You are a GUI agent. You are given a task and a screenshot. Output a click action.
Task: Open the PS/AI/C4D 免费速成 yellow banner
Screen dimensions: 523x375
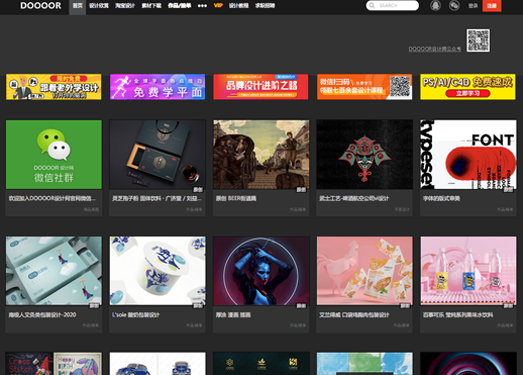pos(468,87)
